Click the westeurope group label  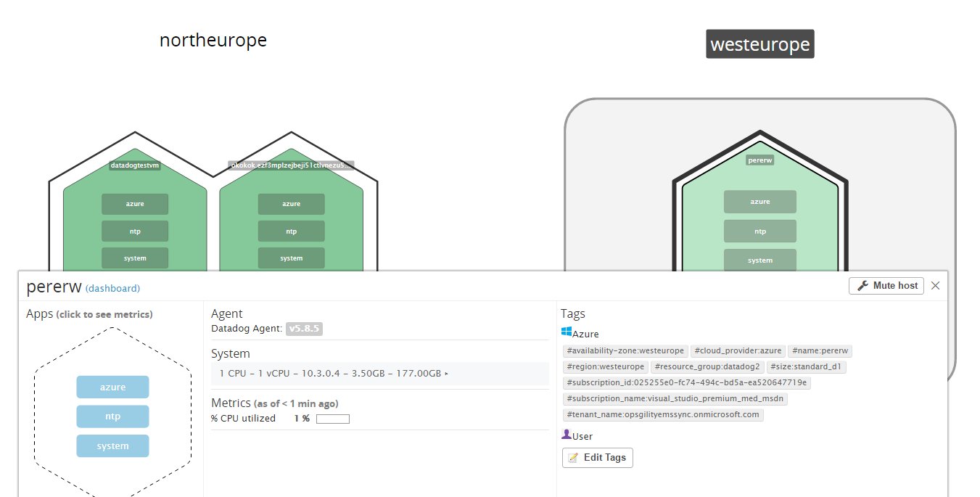coord(760,44)
